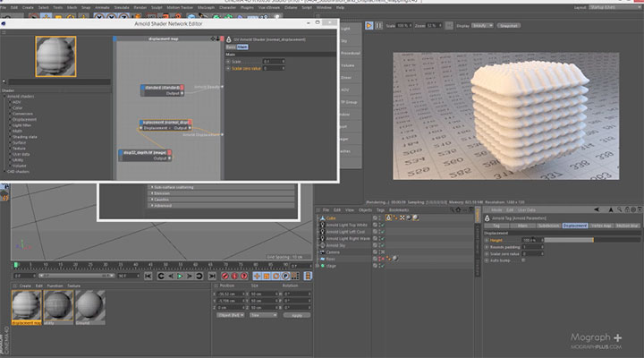Toggle enable check for Arnold Light Top White
The width and height of the screenshot is (644, 358).
[x=382, y=225]
